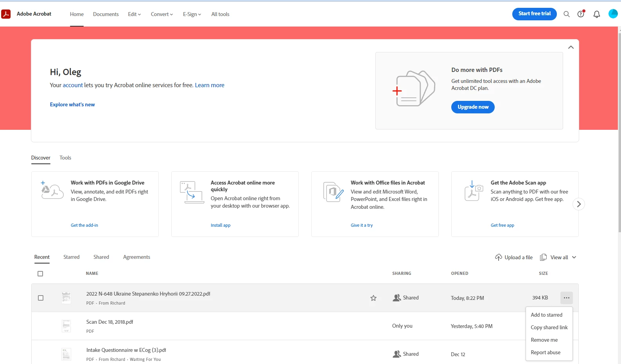Viewport: 621px width, 364px height.
Task: Select the Recent tab
Action: (x=42, y=257)
